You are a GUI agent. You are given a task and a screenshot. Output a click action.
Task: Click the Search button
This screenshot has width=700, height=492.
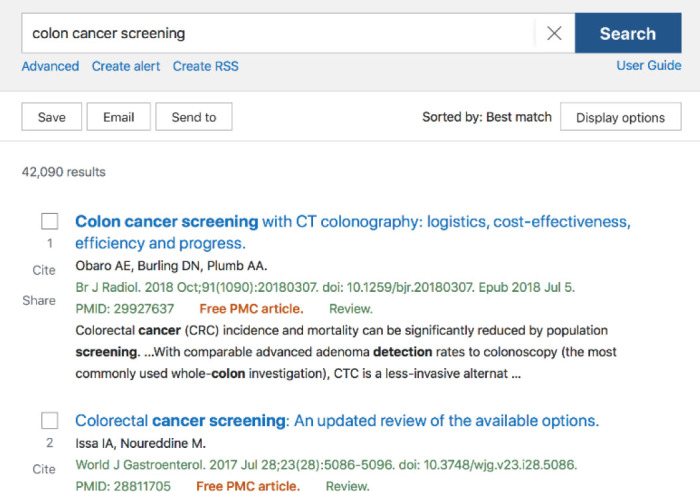coord(628,33)
